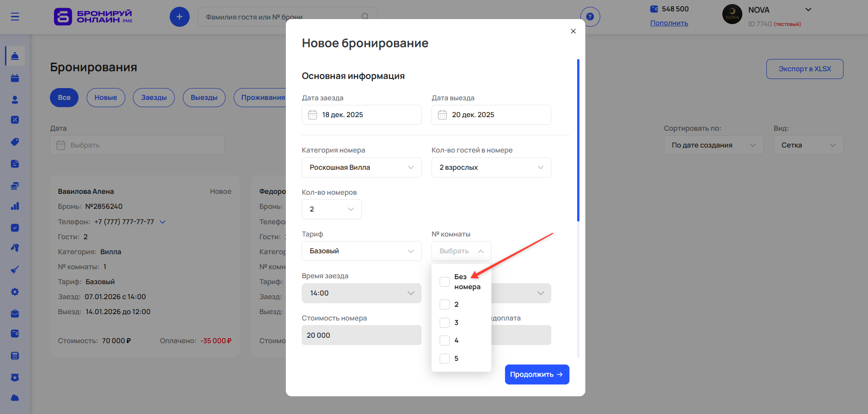The height and width of the screenshot is (414, 868).
Task: Open the settings gear icon in the sidebar
Action: coord(15,292)
